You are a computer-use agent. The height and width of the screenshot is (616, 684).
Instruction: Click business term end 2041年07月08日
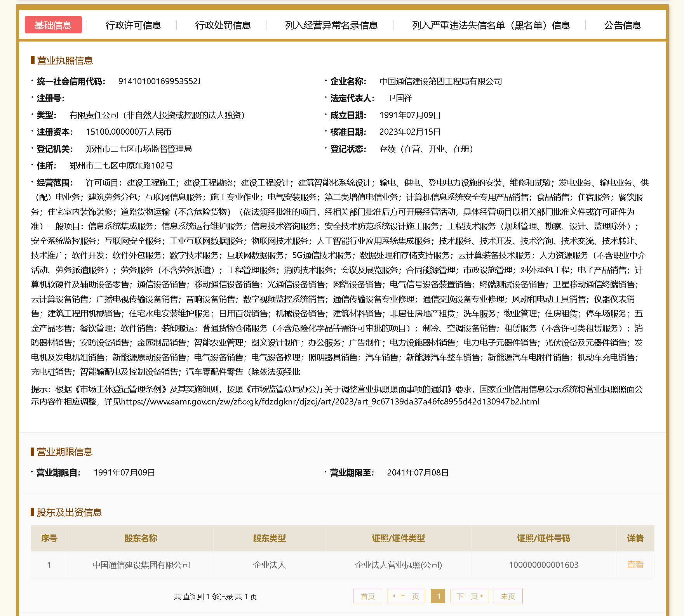coord(418,473)
